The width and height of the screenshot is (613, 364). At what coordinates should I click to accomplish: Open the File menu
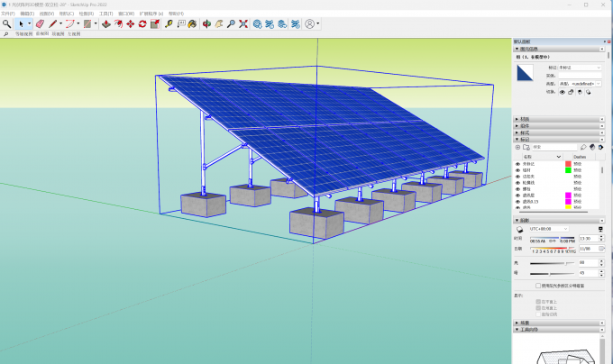click(x=8, y=14)
